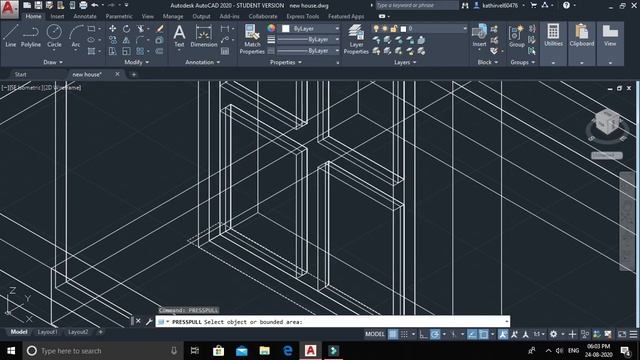
Task: Expand the Modify panel
Action: [136, 62]
